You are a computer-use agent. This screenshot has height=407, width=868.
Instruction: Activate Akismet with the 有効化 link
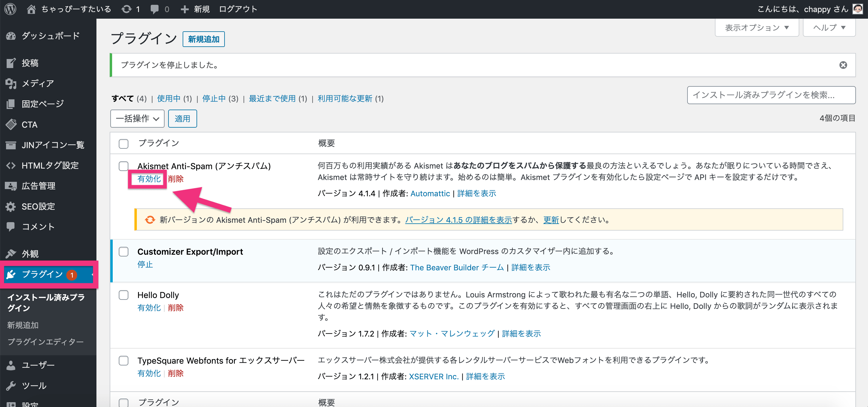(149, 179)
